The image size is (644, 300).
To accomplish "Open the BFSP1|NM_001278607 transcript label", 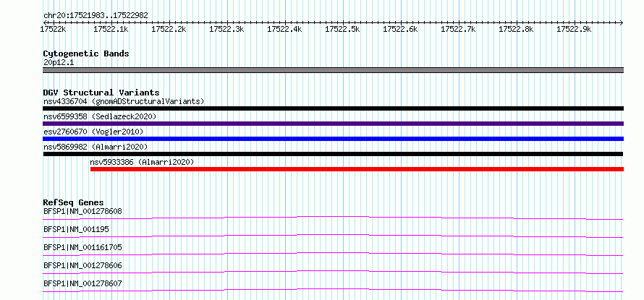I will click(82, 284).
